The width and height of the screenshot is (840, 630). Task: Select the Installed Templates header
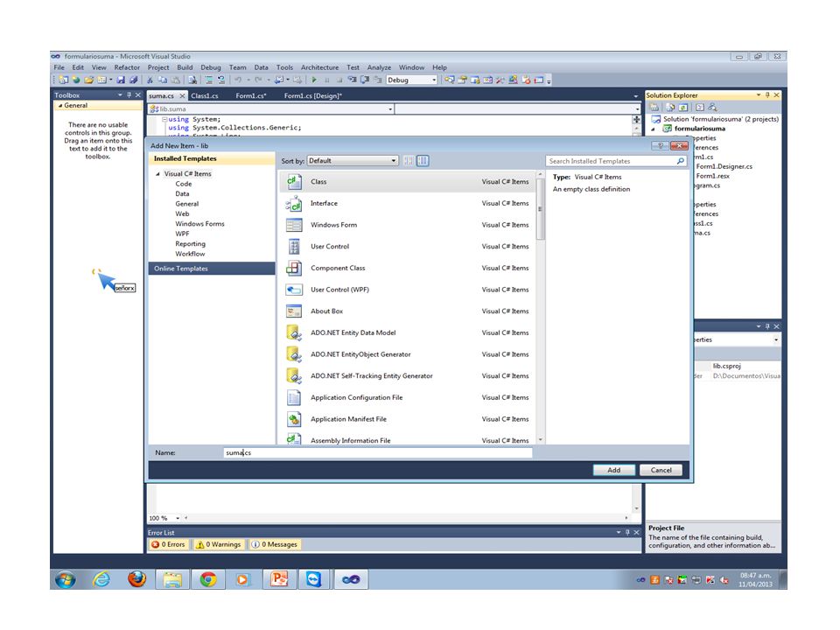[212, 158]
